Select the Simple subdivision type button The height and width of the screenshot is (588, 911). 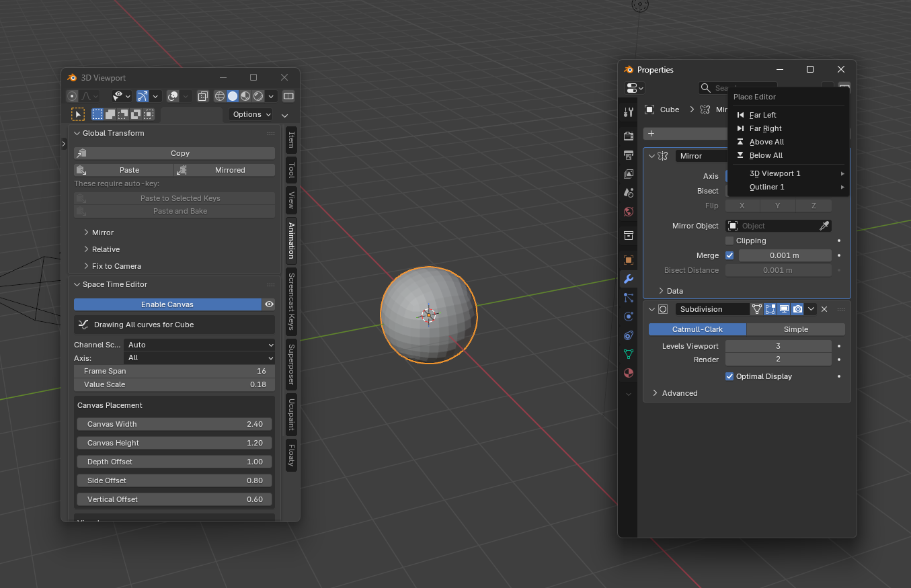click(795, 329)
